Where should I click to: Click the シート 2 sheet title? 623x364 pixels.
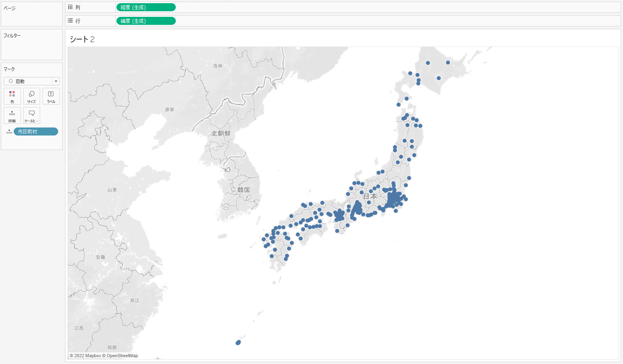point(82,39)
